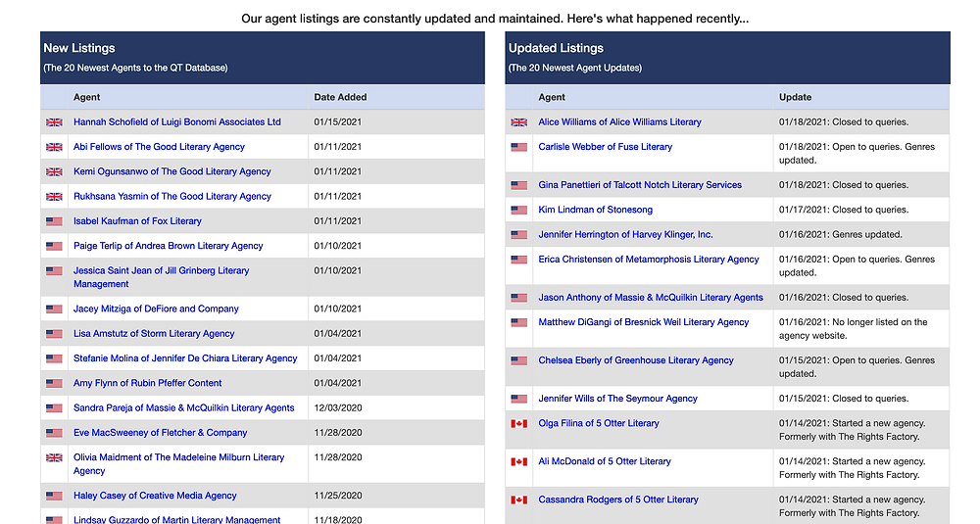The image size is (980, 524).
Task: Click US flag beside Gina Panettieri
Action: (518, 185)
